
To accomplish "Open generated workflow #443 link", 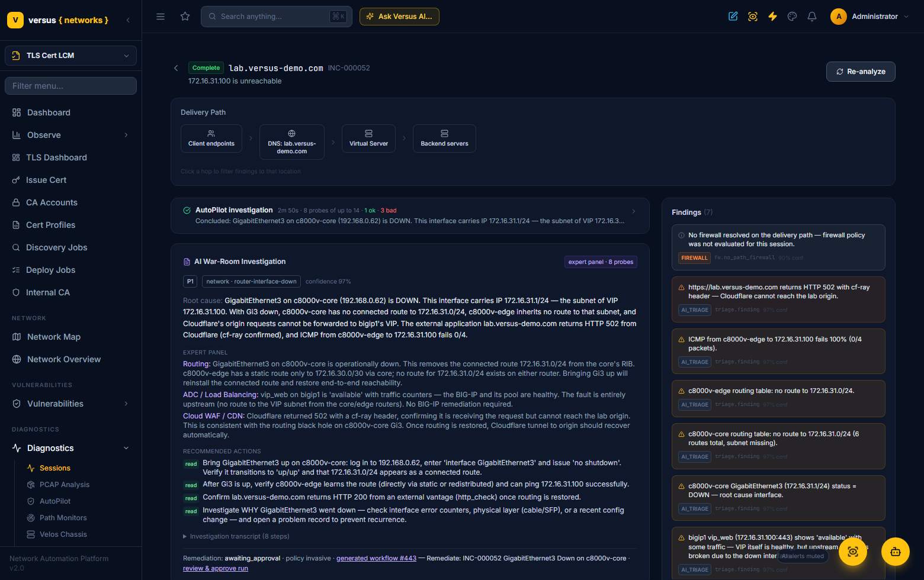I will [x=376, y=558].
